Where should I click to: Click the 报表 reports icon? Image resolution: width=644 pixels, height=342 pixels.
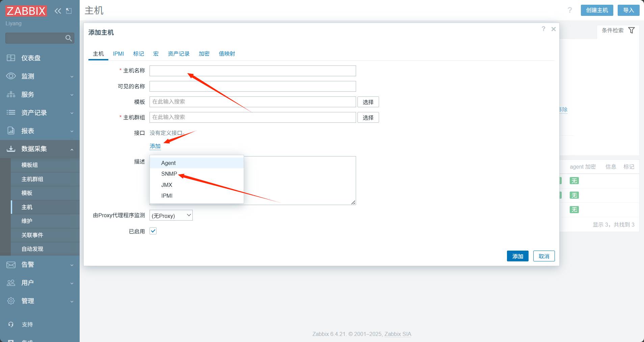click(11, 131)
